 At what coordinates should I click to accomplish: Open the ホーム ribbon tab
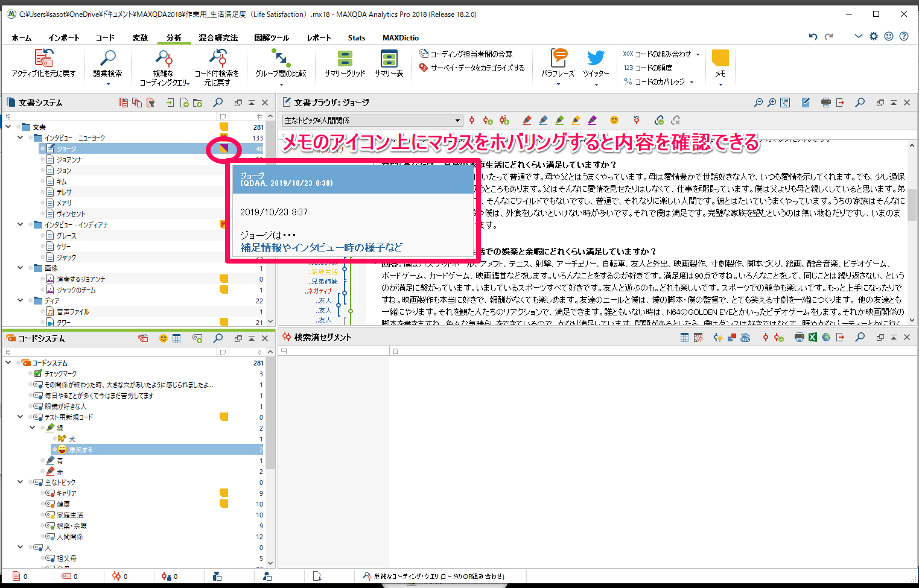[x=22, y=38]
